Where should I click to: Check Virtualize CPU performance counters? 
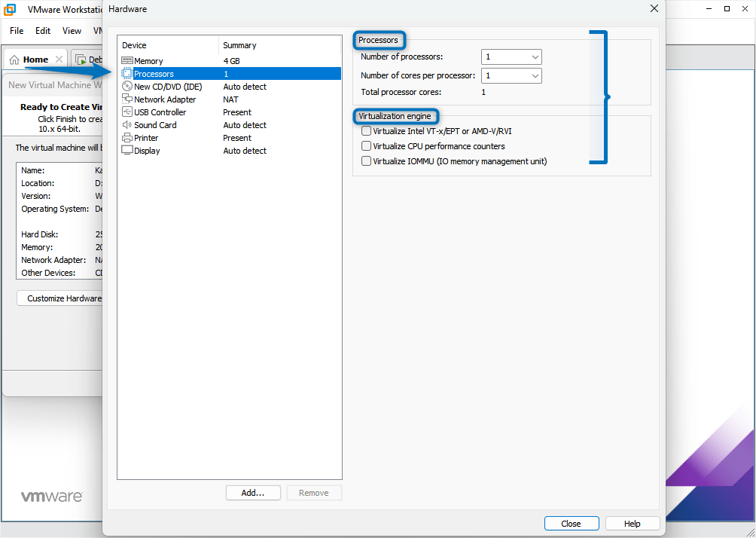tap(365, 146)
